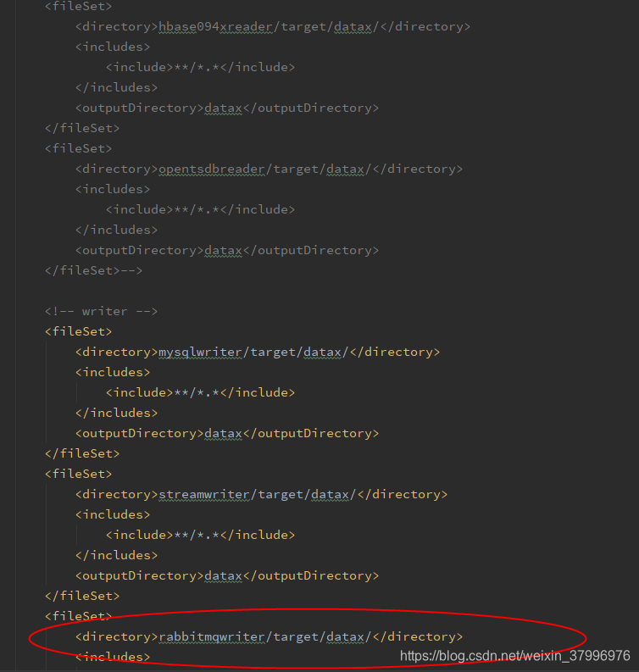This screenshot has width=639, height=672.
Task: Click the word streamwriter in the directory path
Action: [204, 494]
